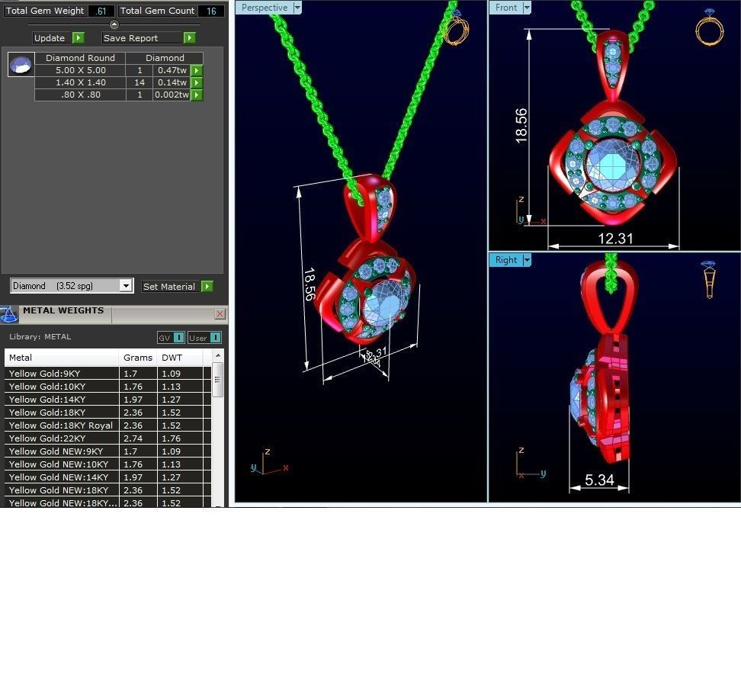Click the Total Gem Weight value field
This screenshot has height=700, width=741.
tap(101, 11)
